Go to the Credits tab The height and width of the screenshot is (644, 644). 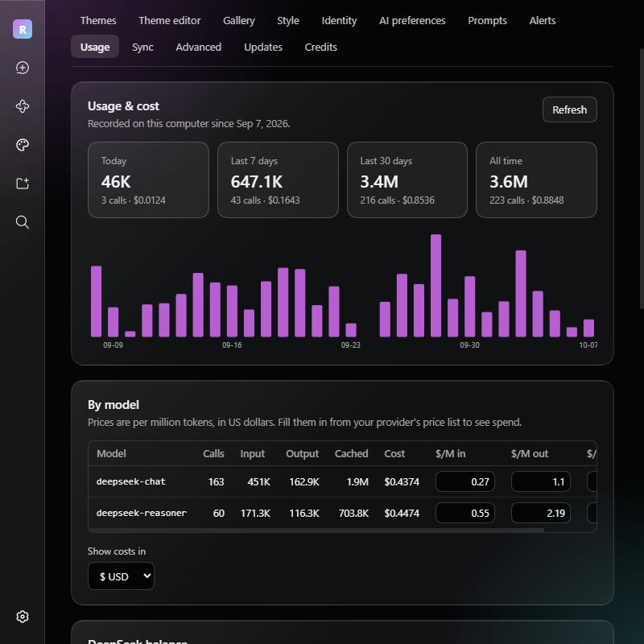pyautogui.click(x=320, y=47)
